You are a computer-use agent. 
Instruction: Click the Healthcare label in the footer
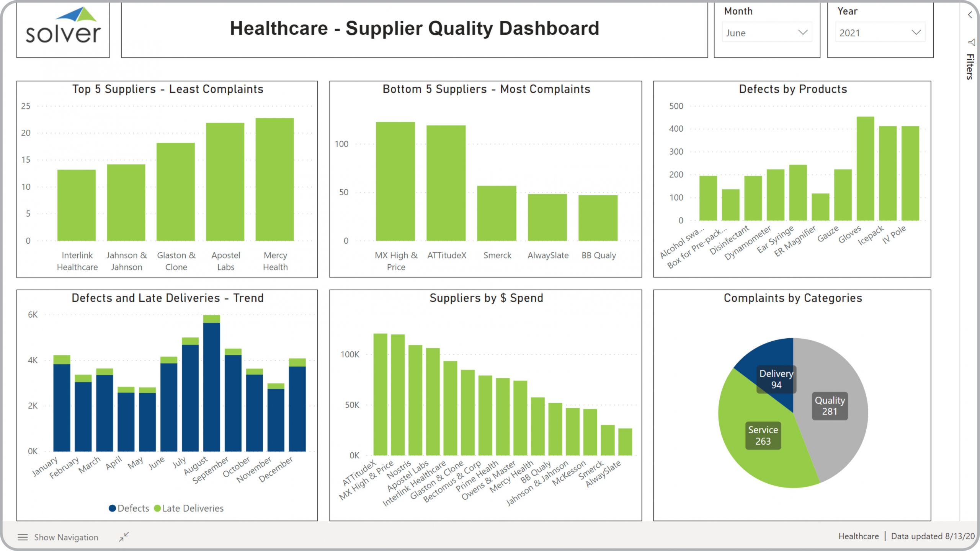(x=858, y=536)
